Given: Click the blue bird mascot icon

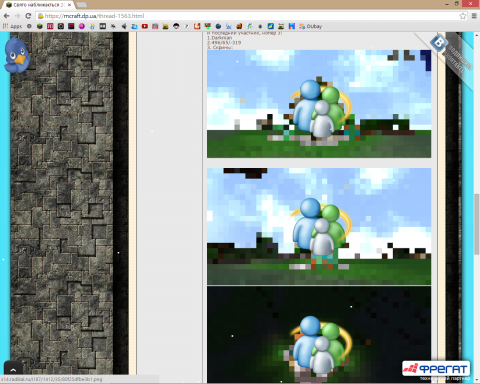Looking at the screenshot, I should [17, 55].
